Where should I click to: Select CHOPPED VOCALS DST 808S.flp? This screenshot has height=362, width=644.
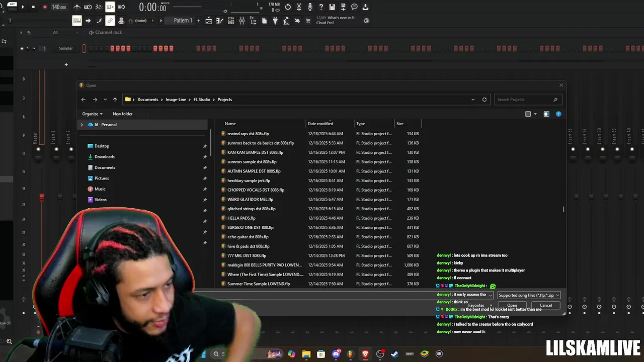click(x=256, y=190)
